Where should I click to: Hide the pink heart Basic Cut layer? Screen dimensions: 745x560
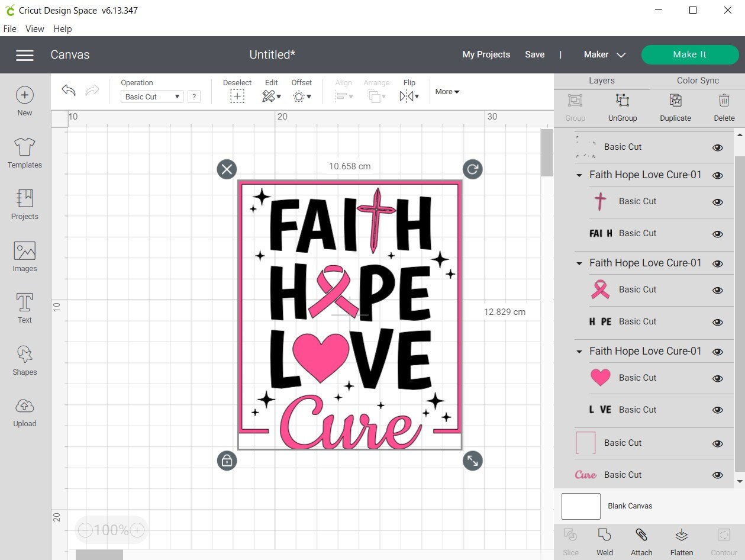tap(717, 378)
